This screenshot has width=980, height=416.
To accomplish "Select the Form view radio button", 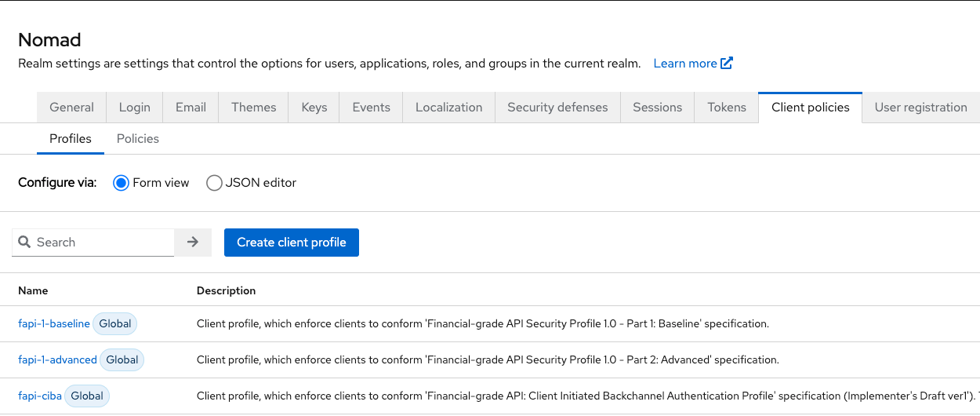I will click(121, 183).
